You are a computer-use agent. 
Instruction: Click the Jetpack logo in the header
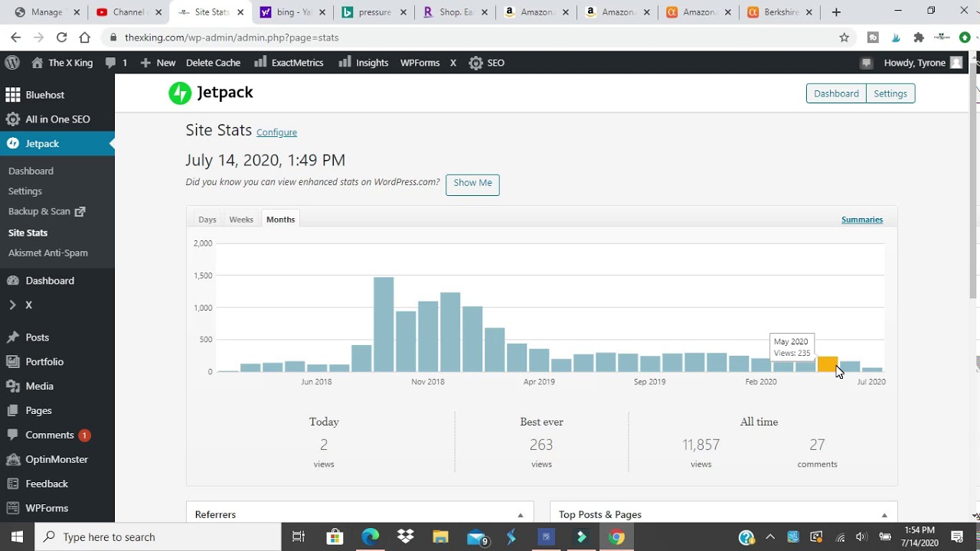pyautogui.click(x=211, y=93)
